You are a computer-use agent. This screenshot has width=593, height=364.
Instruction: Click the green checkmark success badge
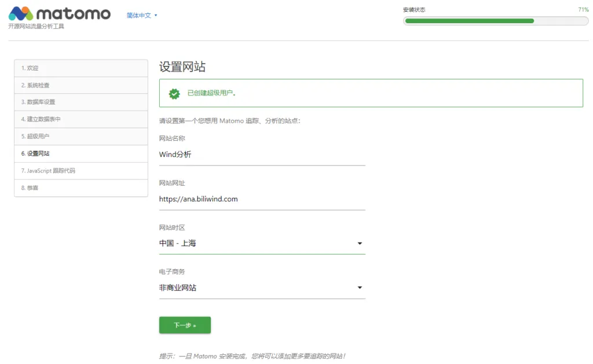174,93
